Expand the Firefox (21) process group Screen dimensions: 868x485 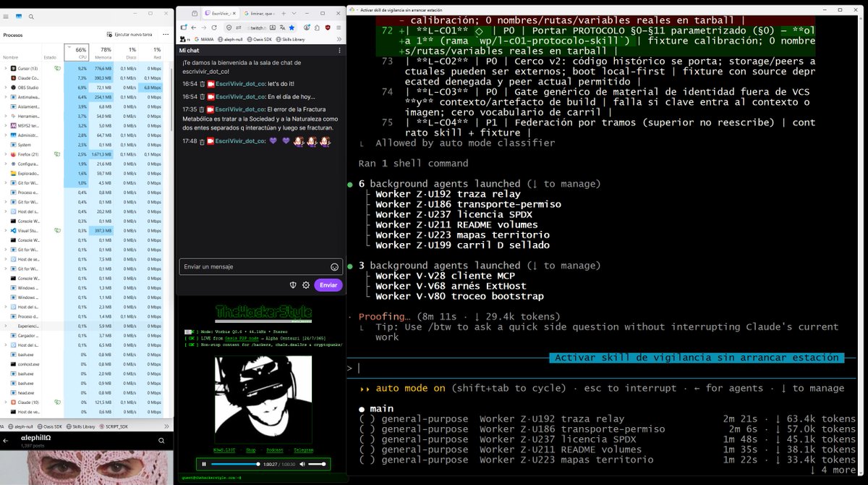[x=6, y=154]
